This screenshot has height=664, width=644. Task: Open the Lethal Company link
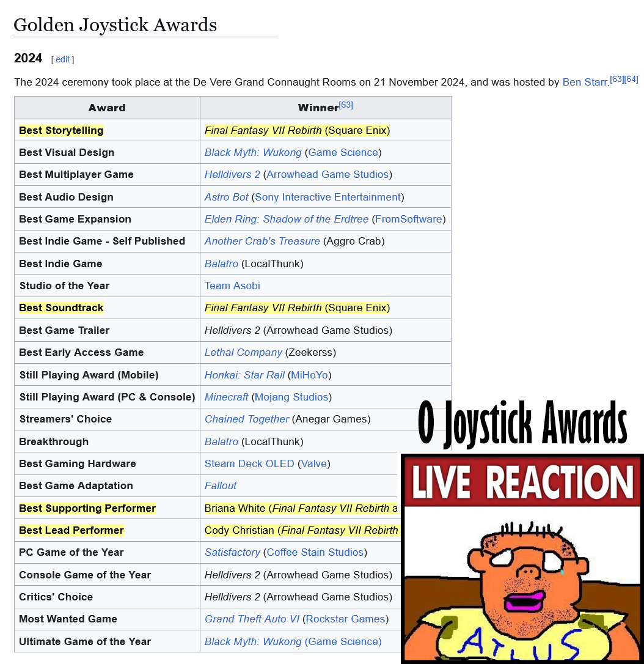pos(243,352)
